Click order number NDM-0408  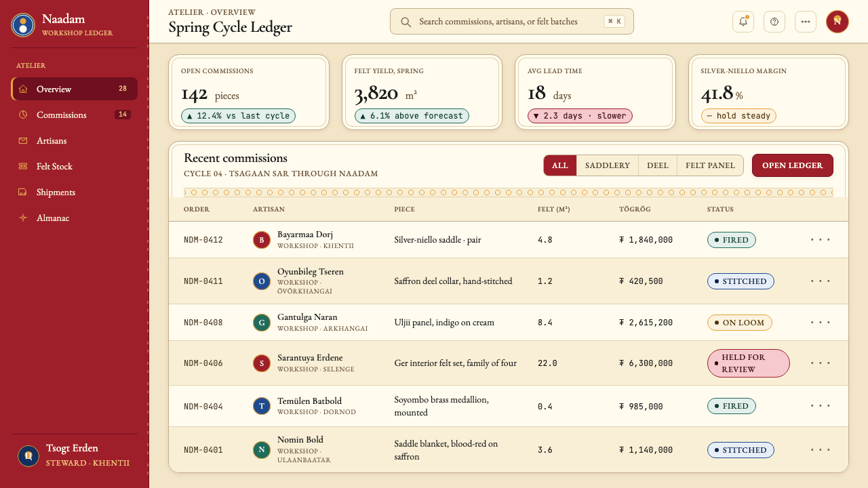[203, 323]
